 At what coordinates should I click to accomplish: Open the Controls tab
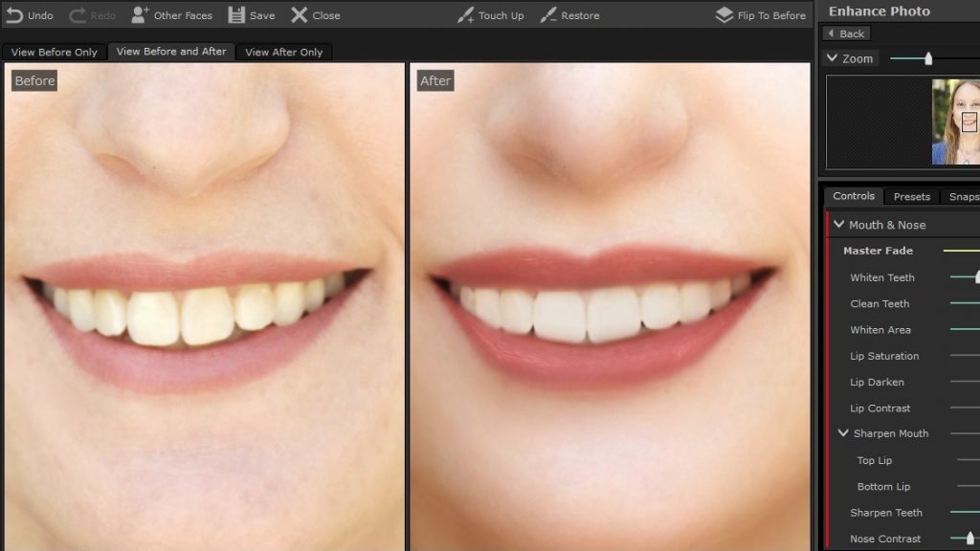[853, 195]
